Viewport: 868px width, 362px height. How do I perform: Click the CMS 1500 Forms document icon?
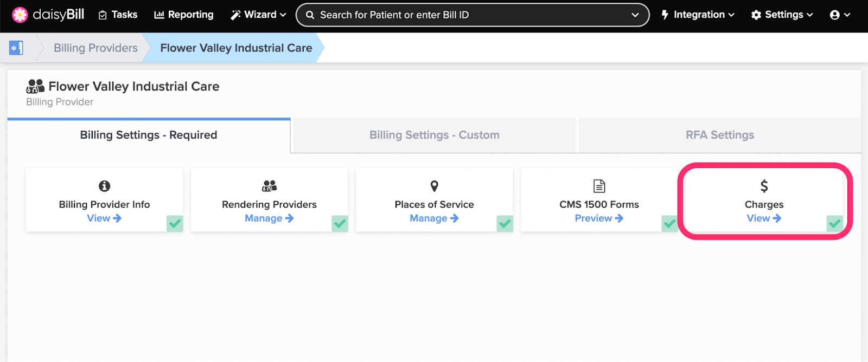pyautogui.click(x=599, y=186)
